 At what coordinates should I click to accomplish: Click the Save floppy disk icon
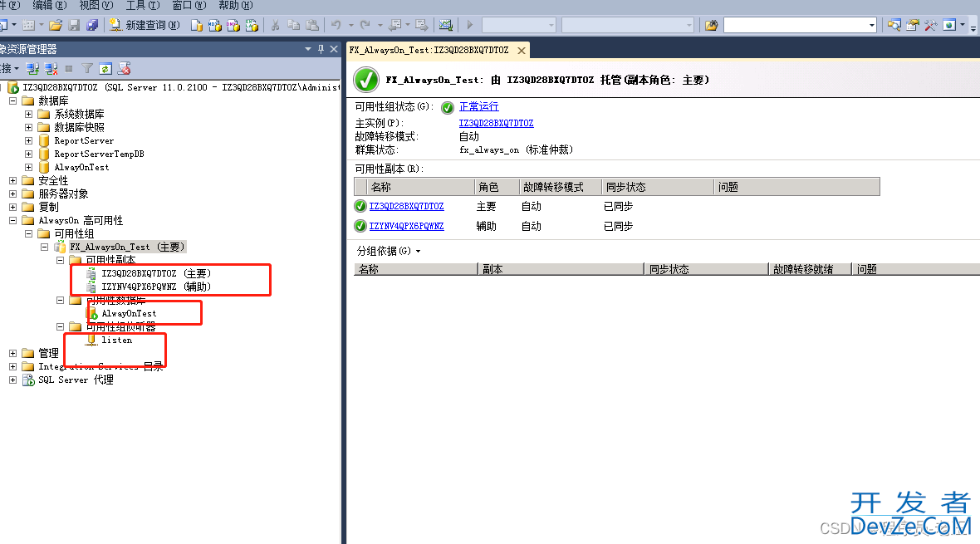75,26
